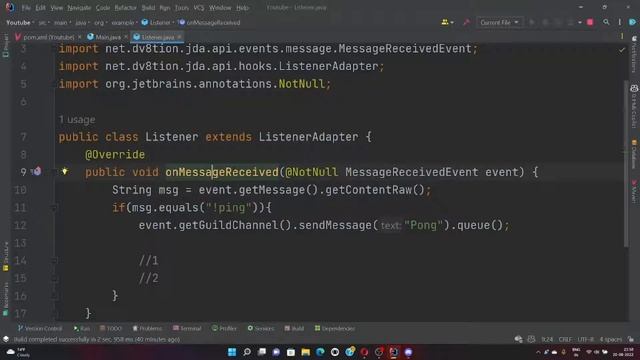Click the vertical editor scrollbar
This screenshot has height=360, width=640.
coord(627,163)
